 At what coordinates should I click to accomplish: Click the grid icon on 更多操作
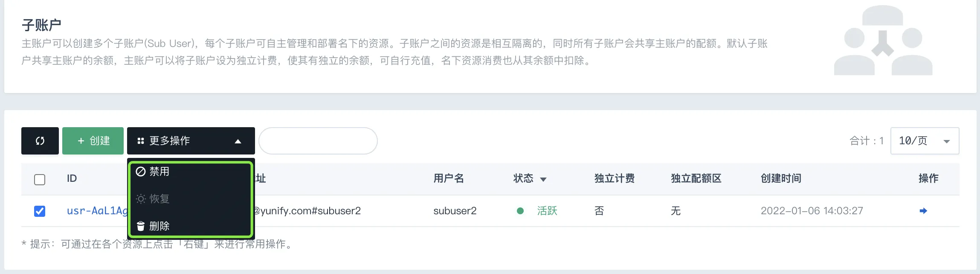tap(141, 141)
